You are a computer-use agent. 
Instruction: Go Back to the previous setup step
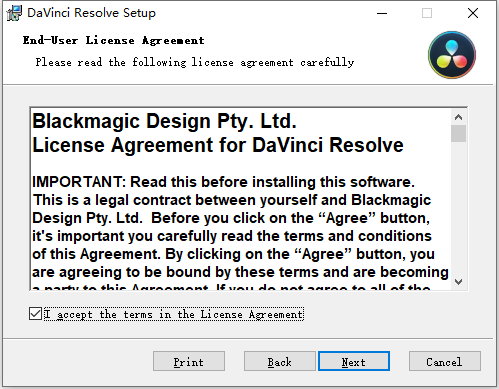(279, 361)
